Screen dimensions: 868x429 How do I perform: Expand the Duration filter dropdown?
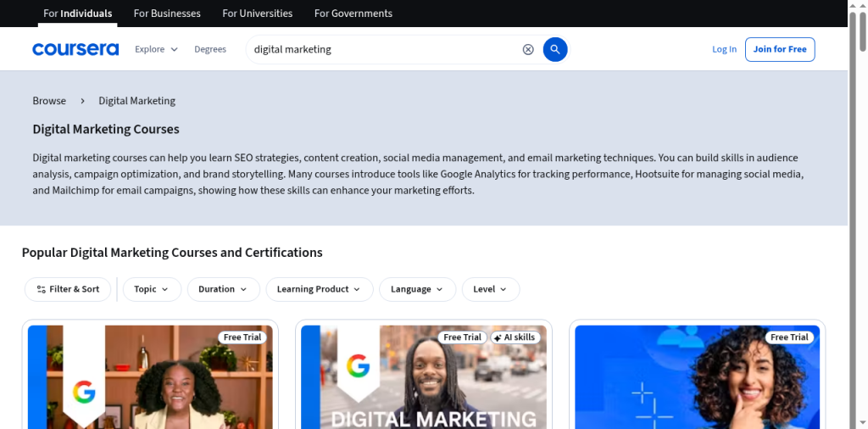click(223, 289)
